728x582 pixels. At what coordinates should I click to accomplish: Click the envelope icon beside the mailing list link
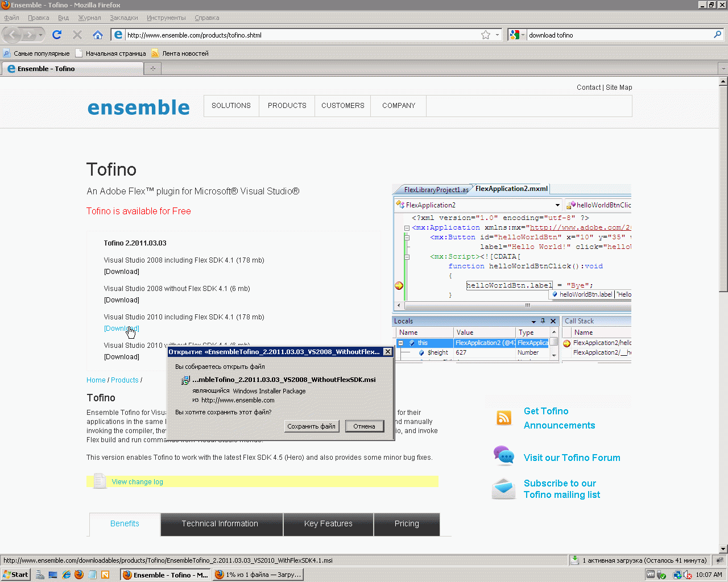pos(504,489)
